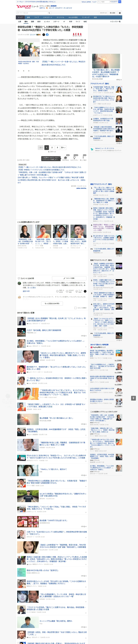
Task: Click the 記事に関する報告 report icon link
Action: pos(23,160)
